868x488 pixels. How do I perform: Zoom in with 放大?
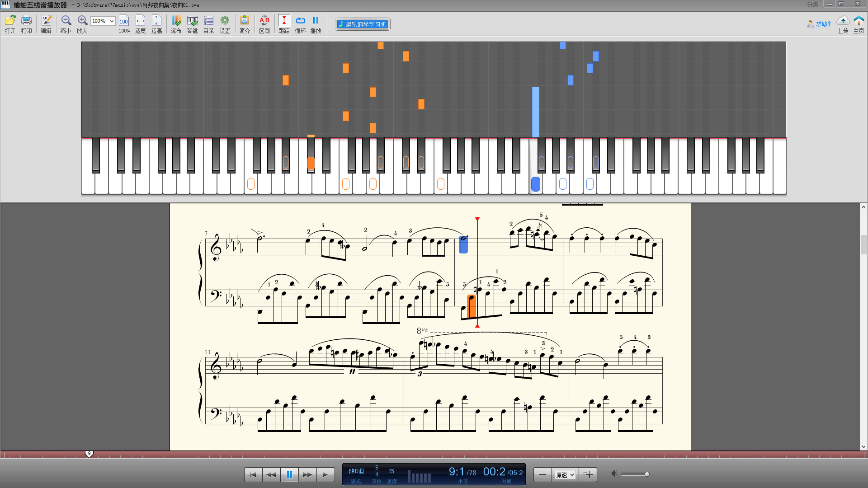click(x=82, y=24)
